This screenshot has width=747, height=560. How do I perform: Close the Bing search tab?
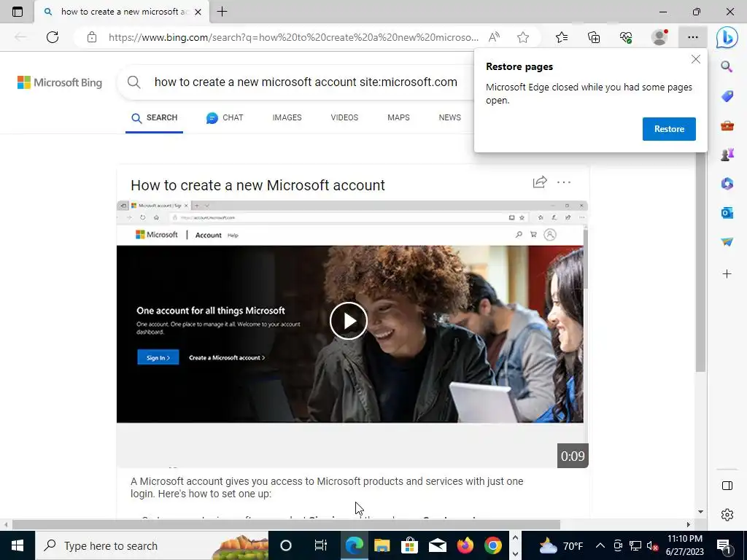[x=198, y=12]
